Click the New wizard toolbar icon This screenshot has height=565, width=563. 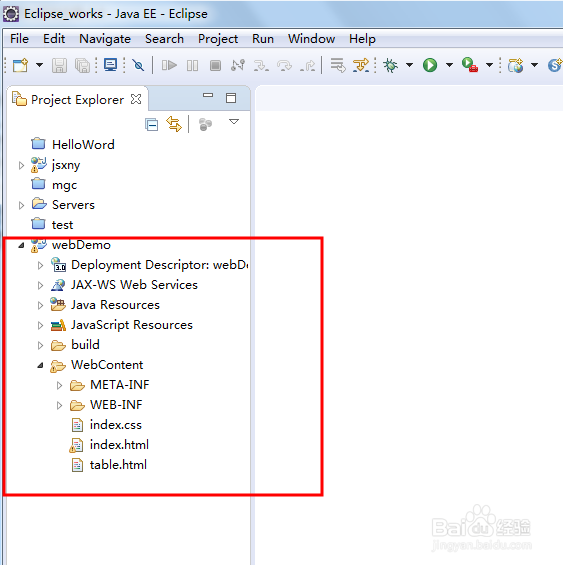(21, 65)
